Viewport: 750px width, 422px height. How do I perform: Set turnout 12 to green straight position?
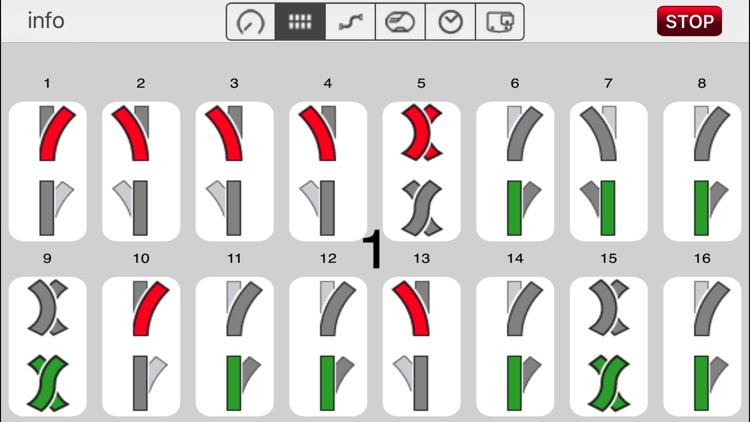337,383
